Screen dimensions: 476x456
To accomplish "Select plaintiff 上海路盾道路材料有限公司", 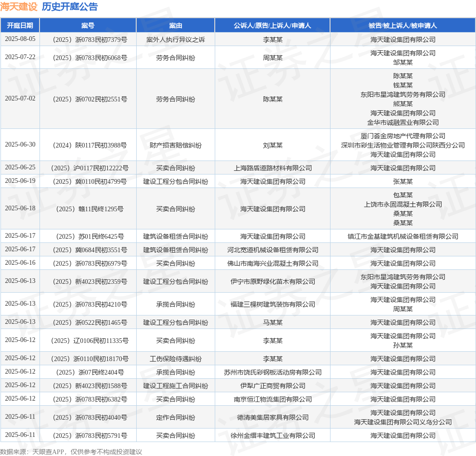I will [x=272, y=168].
